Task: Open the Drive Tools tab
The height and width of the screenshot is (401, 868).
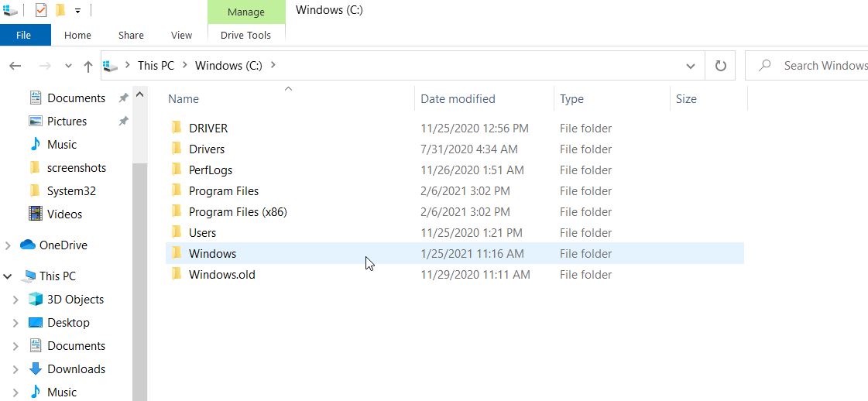Action: (245, 35)
